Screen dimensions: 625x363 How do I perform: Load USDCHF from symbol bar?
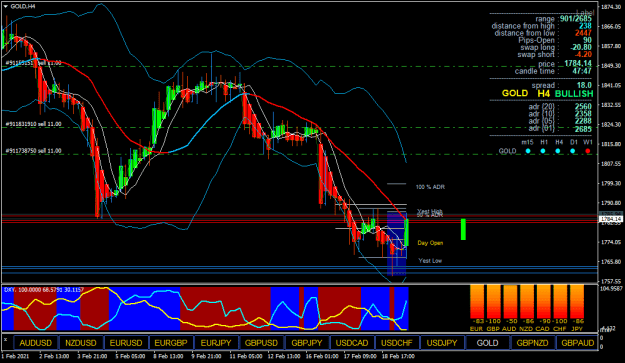tap(397, 343)
